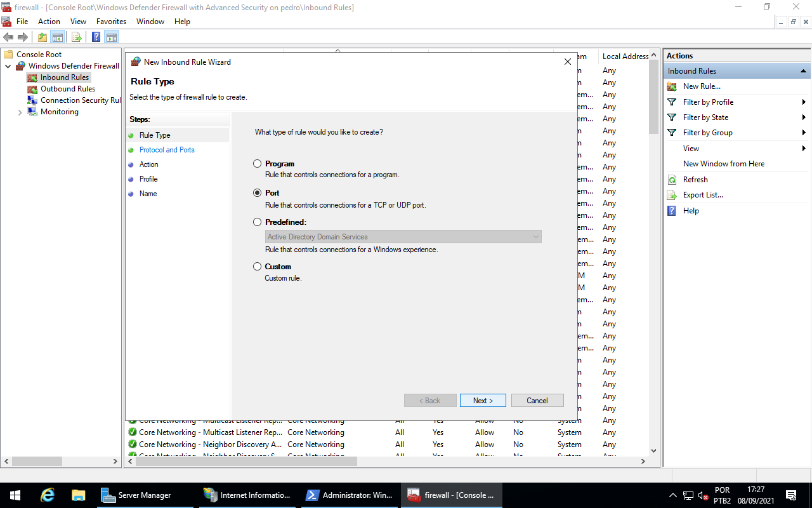Open the Action menu
This screenshot has height=508, width=812.
click(49, 22)
